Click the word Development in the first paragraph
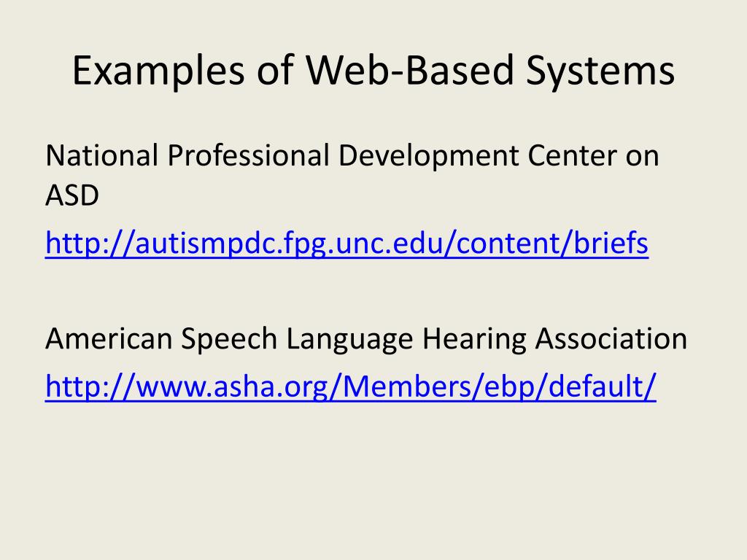747x560 pixels. tap(428, 157)
